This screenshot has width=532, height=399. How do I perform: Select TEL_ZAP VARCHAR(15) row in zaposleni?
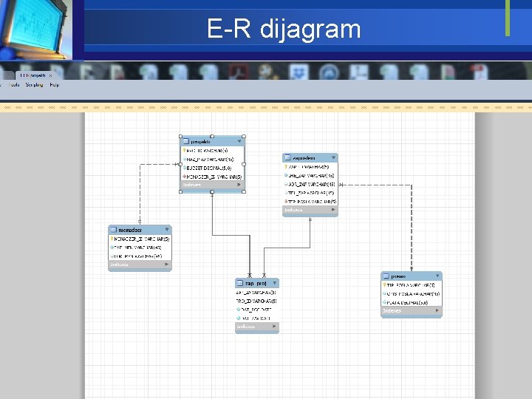pos(310,193)
